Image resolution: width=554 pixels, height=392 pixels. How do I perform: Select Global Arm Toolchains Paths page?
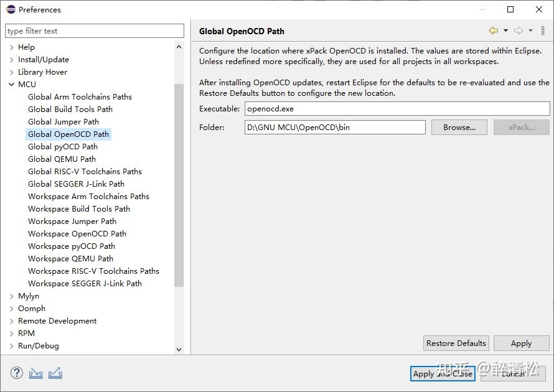[80, 97]
